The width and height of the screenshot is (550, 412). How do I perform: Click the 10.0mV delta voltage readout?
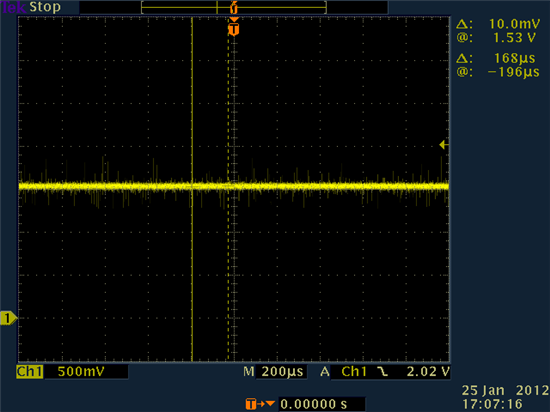click(x=514, y=24)
